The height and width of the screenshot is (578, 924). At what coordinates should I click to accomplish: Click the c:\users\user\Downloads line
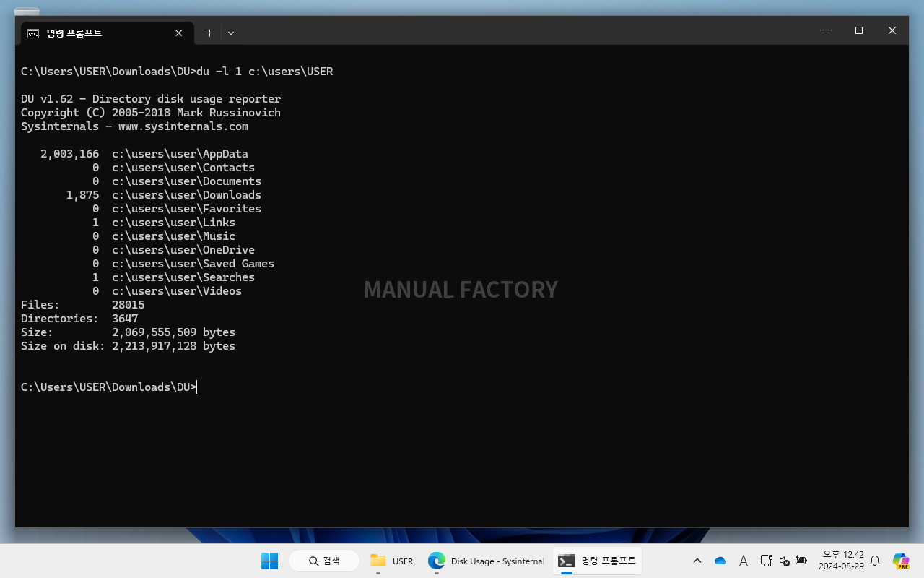pos(164,195)
